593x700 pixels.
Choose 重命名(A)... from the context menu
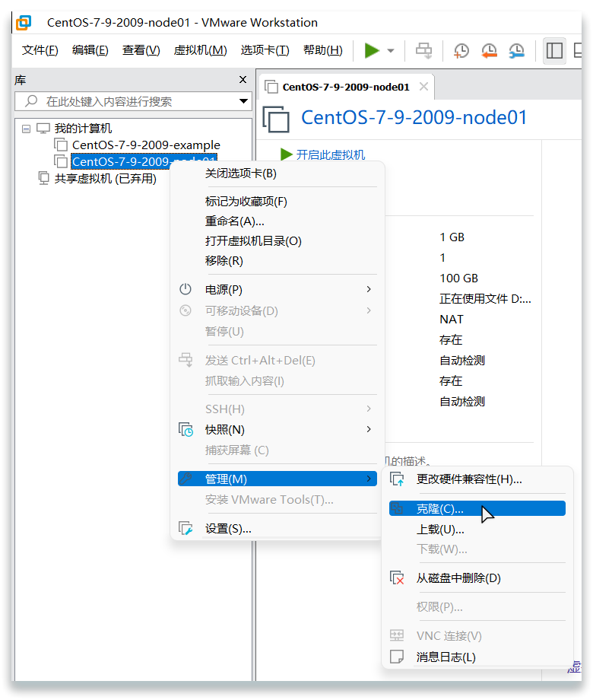(277, 221)
